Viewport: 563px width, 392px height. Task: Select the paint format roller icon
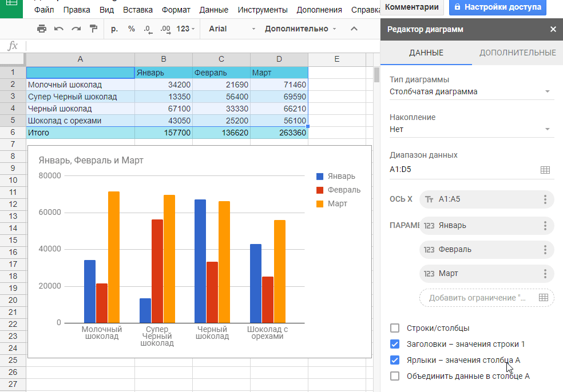pos(94,29)
